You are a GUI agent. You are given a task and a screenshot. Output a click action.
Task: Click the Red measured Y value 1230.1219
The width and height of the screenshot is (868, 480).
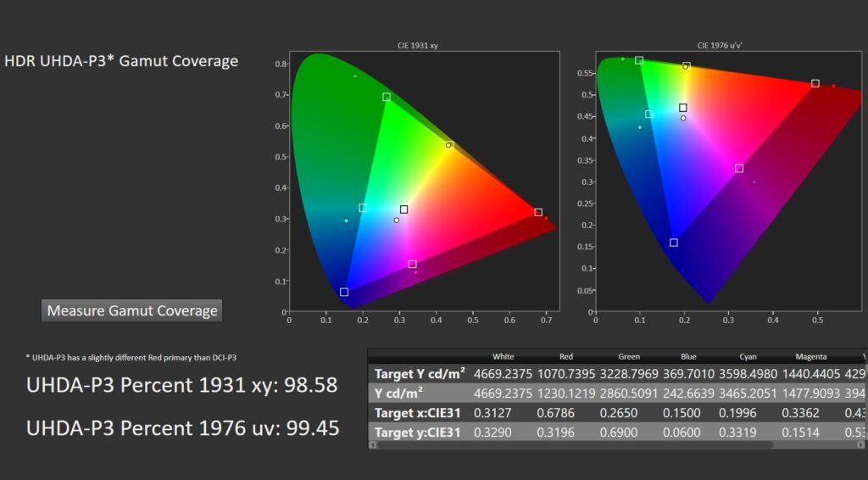coord(566,393)
